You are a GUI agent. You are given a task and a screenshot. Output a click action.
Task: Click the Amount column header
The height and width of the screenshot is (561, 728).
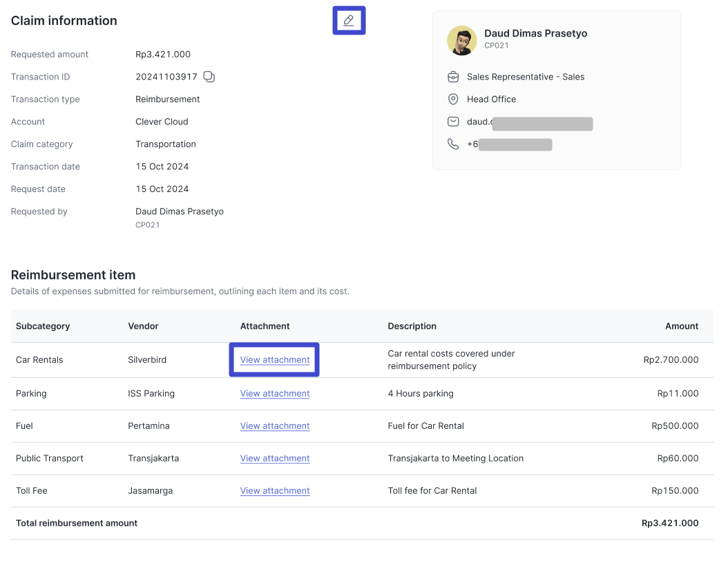(x=682, y=326)
